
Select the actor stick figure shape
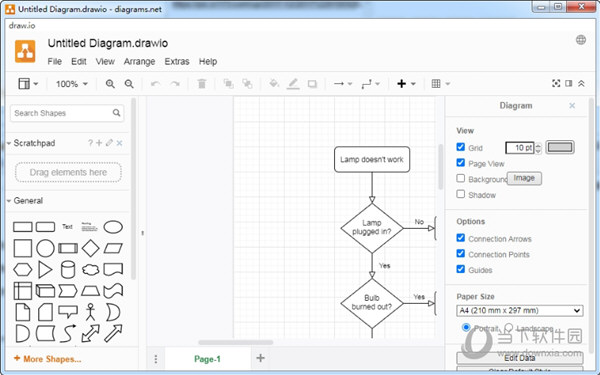(x=90, y=312)
